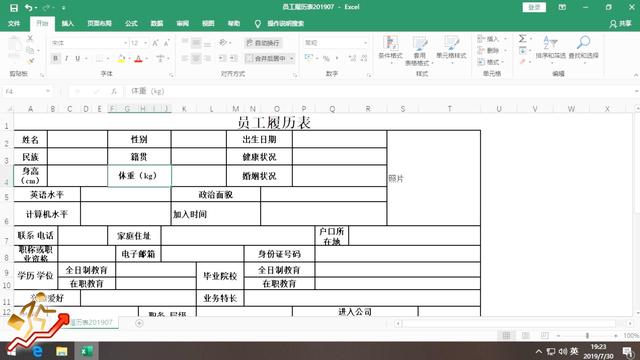Increase decimal places

tap(352, 58)
